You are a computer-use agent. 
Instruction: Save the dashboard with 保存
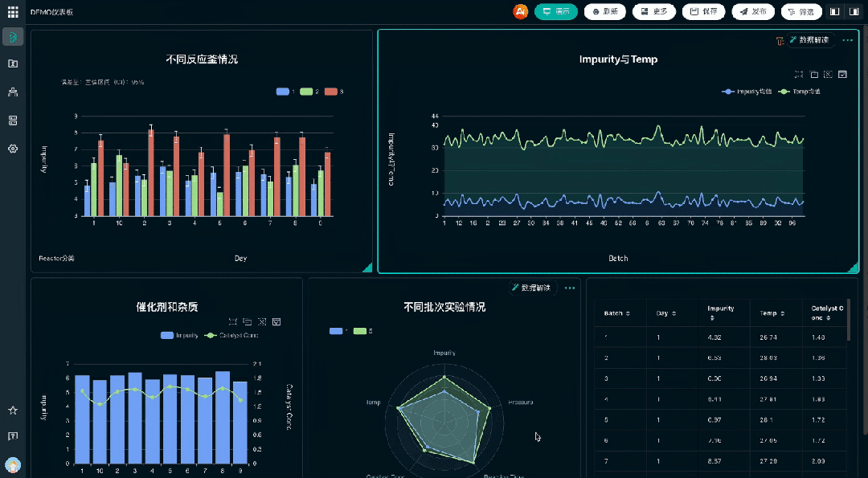click(x=703, y=11)
